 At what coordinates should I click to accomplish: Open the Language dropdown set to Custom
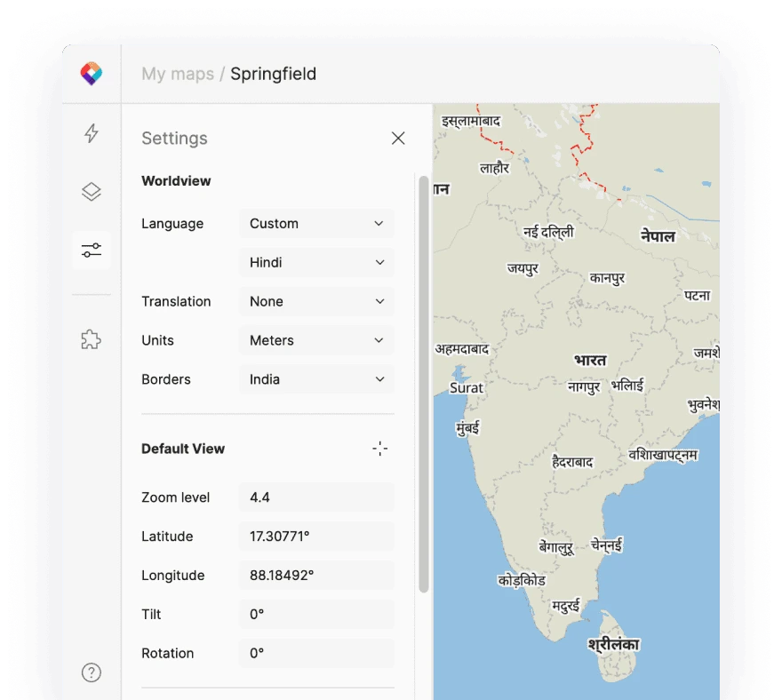tap(316, 223)
